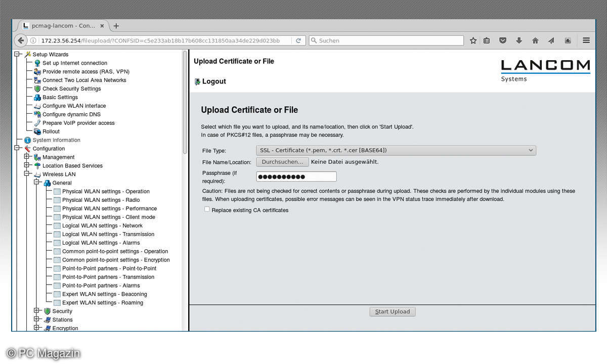Click the Wireless LAN icon in the tree
The width and height of the screenshot is (607, 364).
pos(37,174)
